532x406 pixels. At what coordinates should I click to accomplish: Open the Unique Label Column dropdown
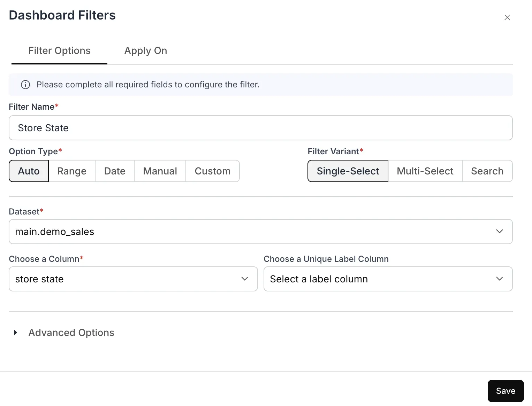click(388, 279)
